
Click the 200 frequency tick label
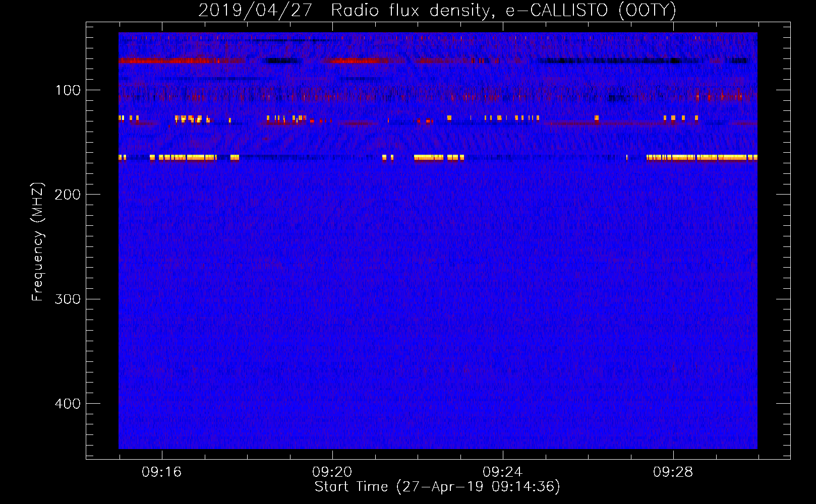point(68,195)
